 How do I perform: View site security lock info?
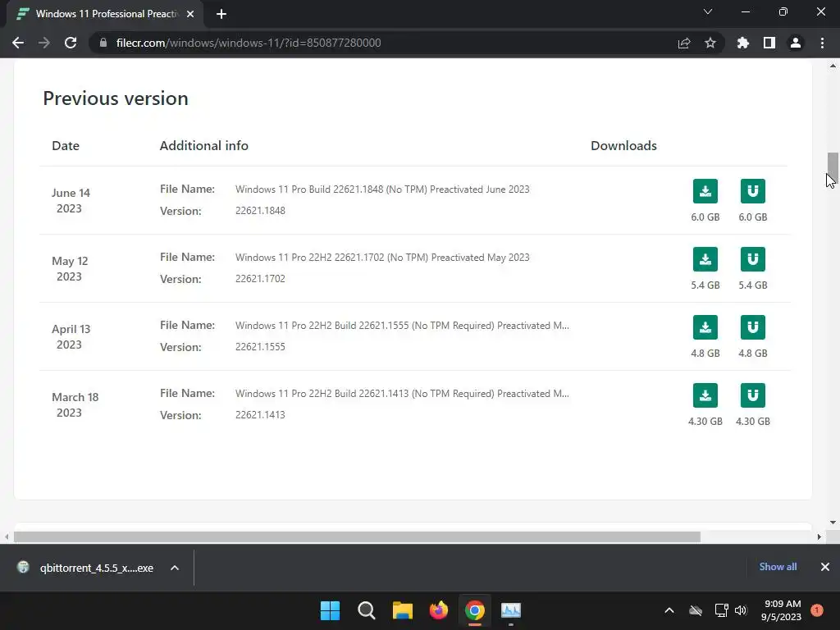tap(103, 43)
